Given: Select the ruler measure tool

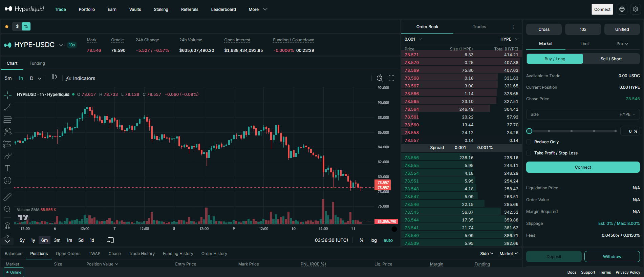Looking at the screenshot, I should pos(7,197).
